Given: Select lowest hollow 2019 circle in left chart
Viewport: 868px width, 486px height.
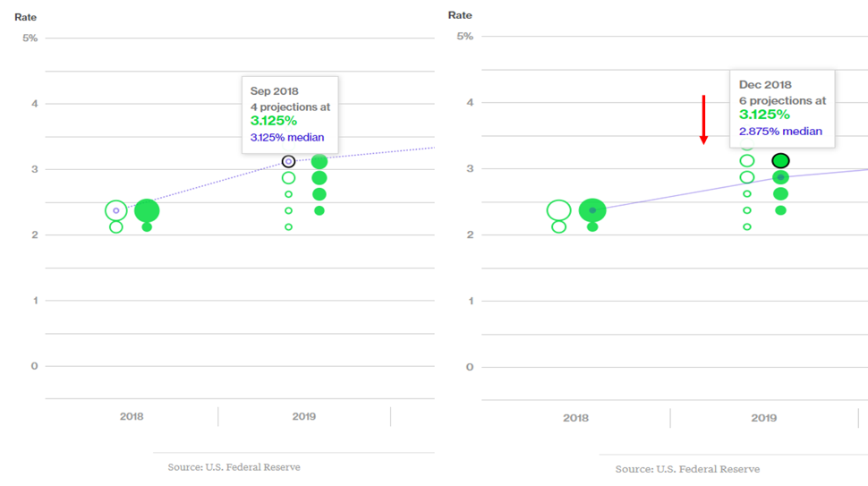Looking at the screenshot, I should 289,227.
